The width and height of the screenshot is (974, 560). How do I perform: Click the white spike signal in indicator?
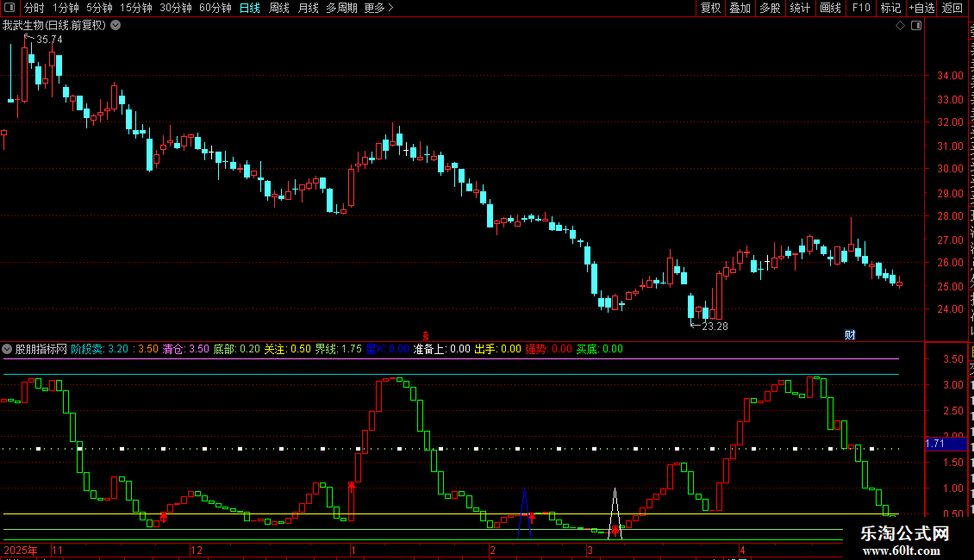(x=615, y=513)
